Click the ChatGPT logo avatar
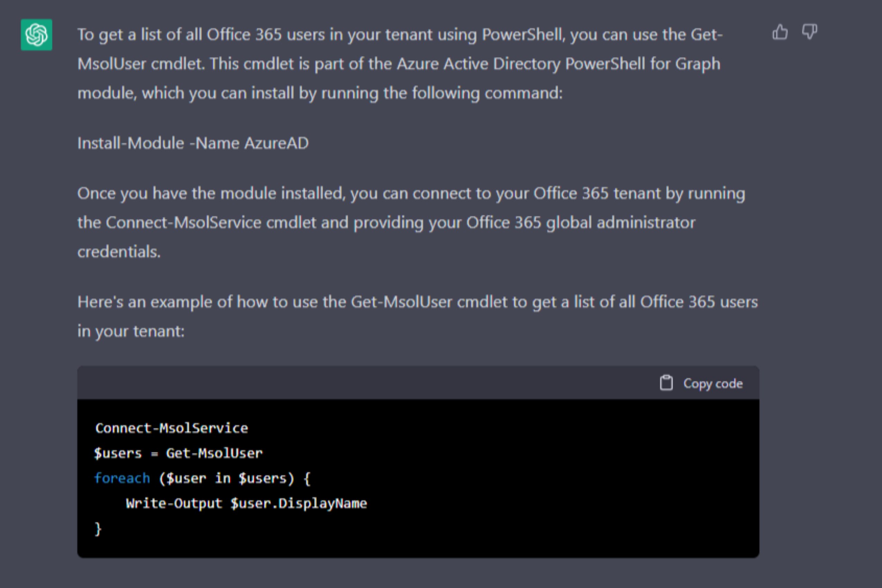This screenshot has height=588, width=882. pos(36,35)
